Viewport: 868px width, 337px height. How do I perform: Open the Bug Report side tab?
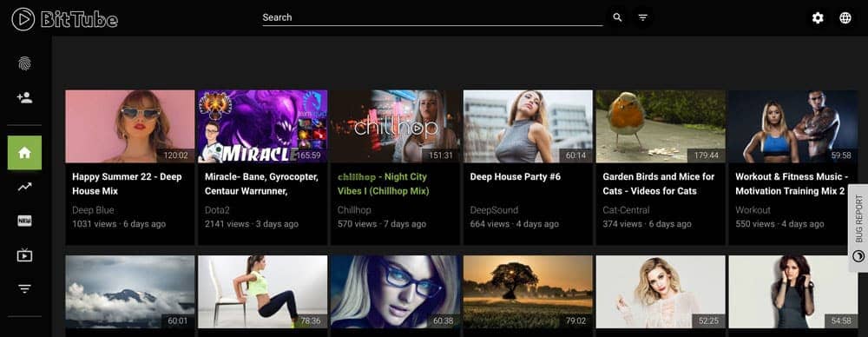858,228
